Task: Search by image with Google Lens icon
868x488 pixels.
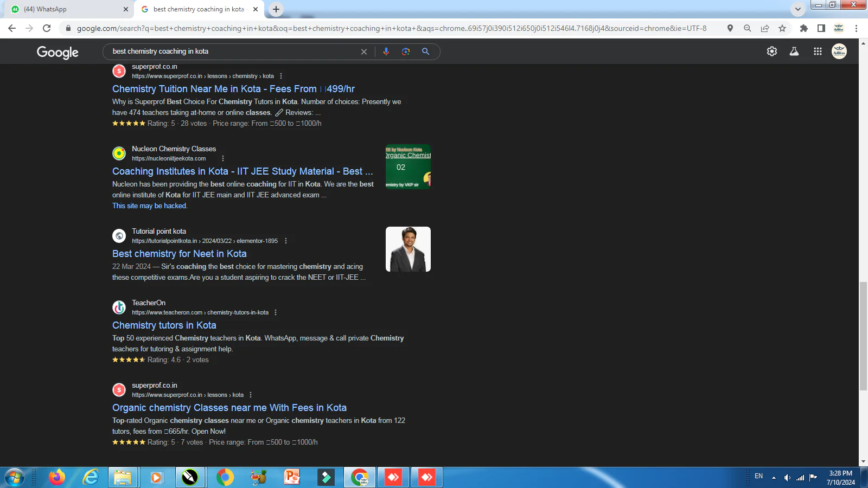Action: 406,52
